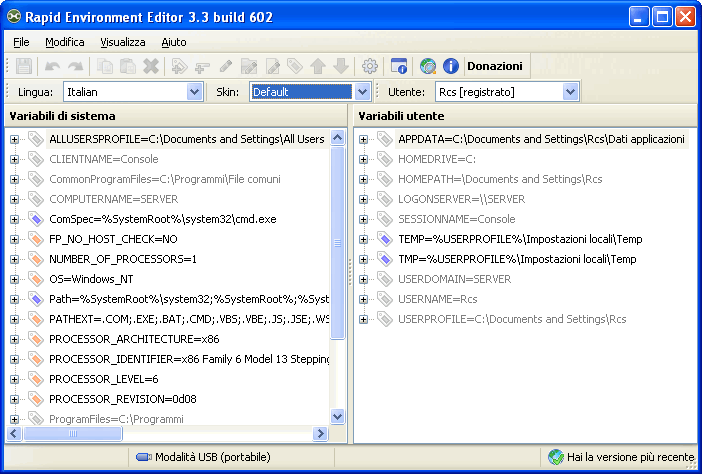Select the NUMBER_OF_PROCESSORS=1 row
Viewport: 702px width, 474px height.
click(x=123, y=259)
